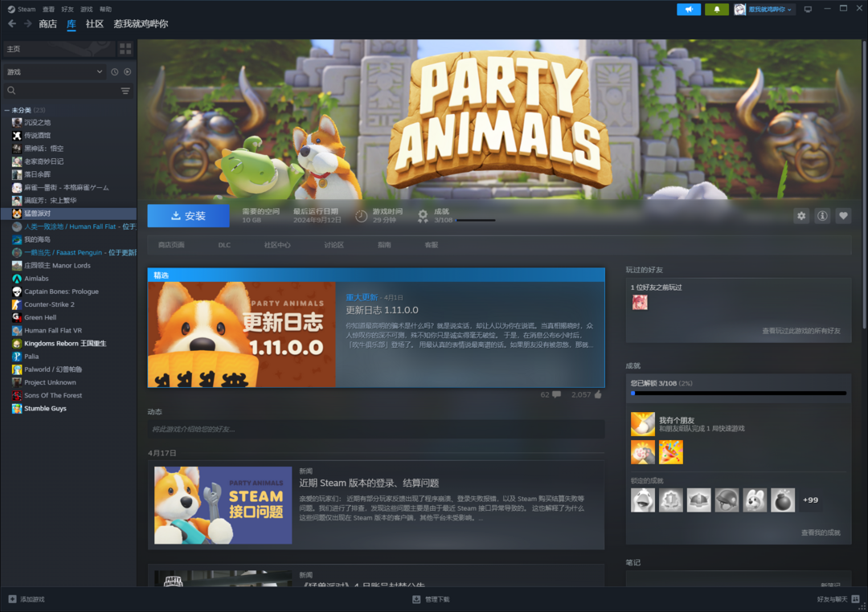Open the 社区中心 tab
The image size is (868, 612).
coord(277,245)
